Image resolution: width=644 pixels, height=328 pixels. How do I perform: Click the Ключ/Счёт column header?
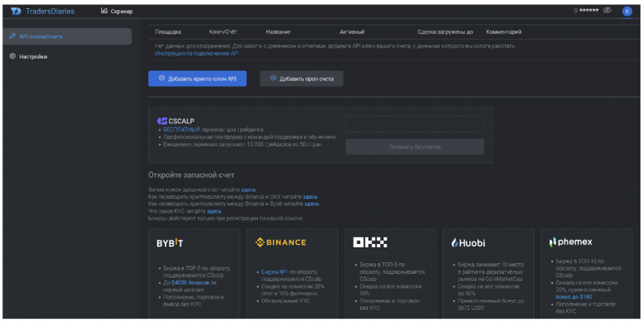click(x=223, y=32)
